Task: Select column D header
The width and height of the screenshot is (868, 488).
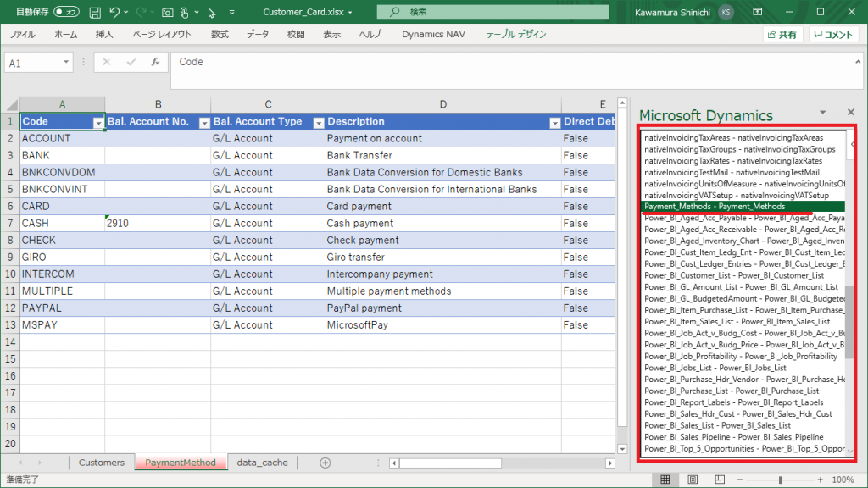Action: coord(442,104)
